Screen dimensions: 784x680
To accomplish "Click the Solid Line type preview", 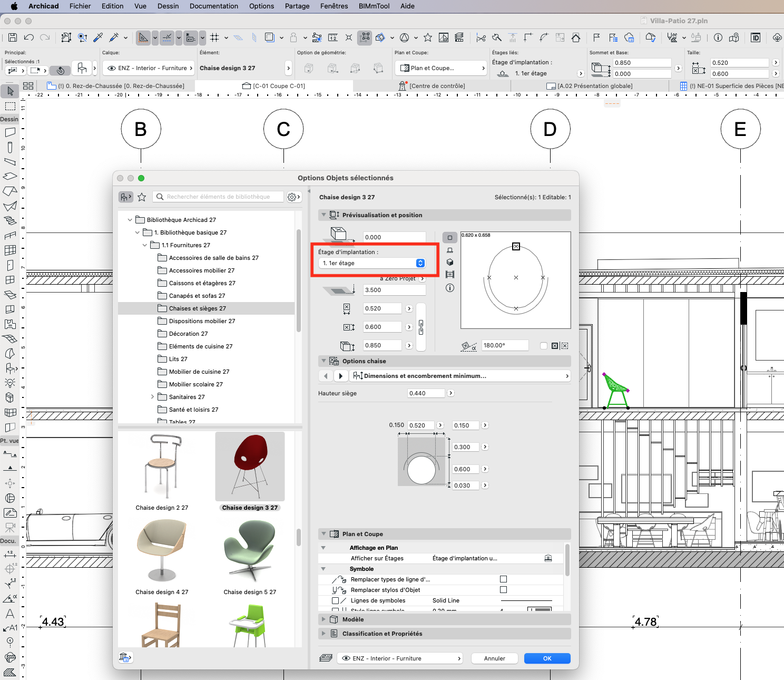I will point(526,600).
